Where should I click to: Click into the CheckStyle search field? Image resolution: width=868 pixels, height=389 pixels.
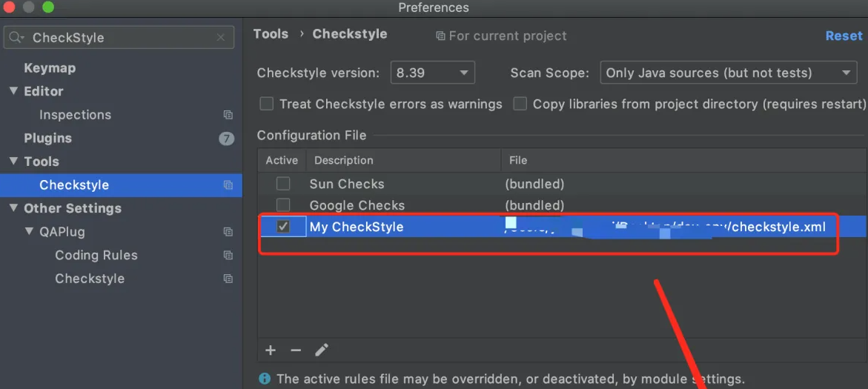pos(119,38)
